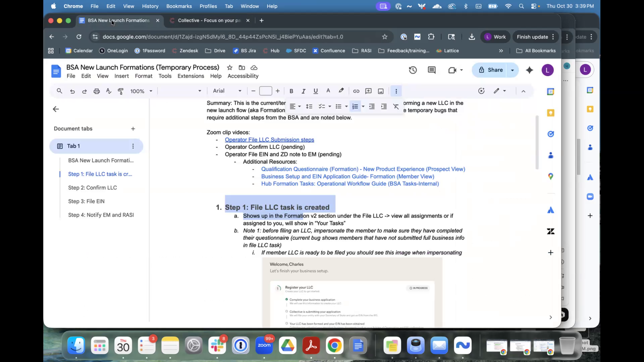Image resolution: width=644 pixels, height=362 pixels.
Task: Open the comments panel icon
Action: 432,70
